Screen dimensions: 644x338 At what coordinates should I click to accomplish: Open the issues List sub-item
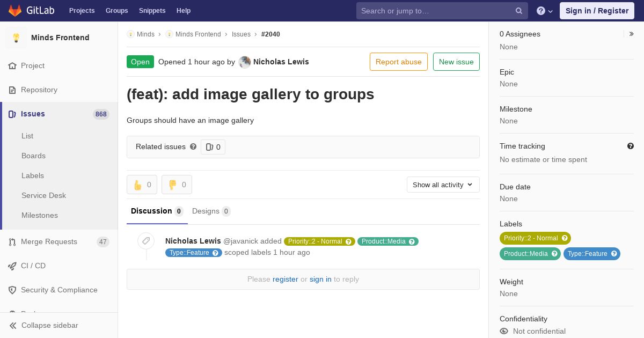coord(59,136)
